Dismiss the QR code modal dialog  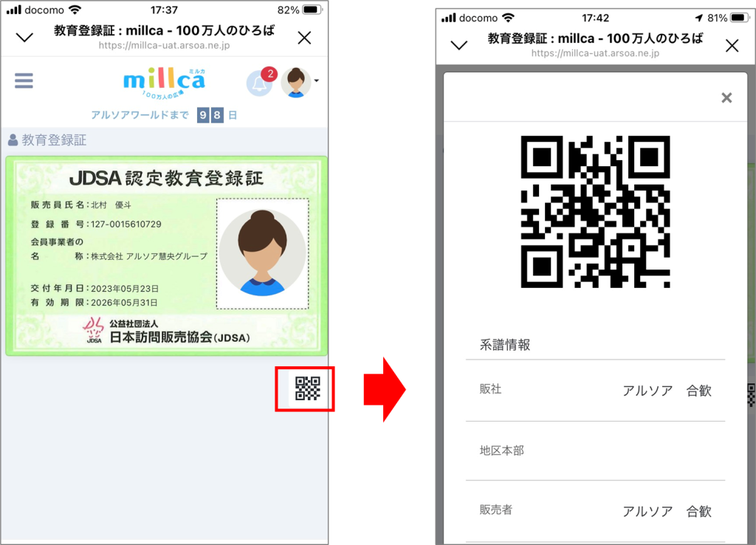[x=726, y=97]
